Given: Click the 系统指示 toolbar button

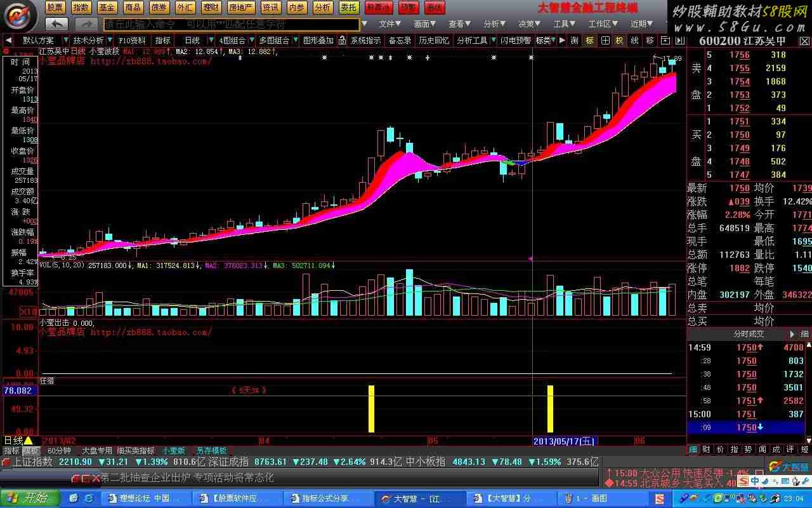Looking at the screenshot, I should (366, 40).
